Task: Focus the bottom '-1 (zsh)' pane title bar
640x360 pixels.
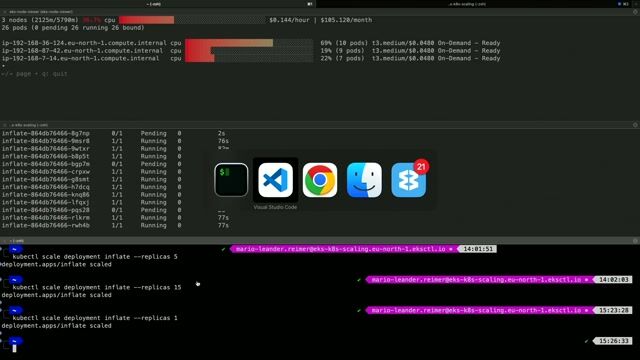Action: coord(320,241)
